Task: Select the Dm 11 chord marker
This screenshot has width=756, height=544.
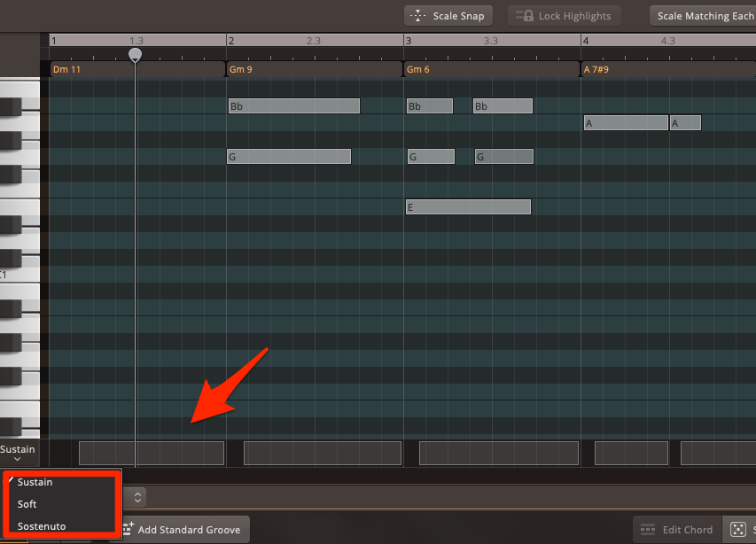Action: [67, 69]
